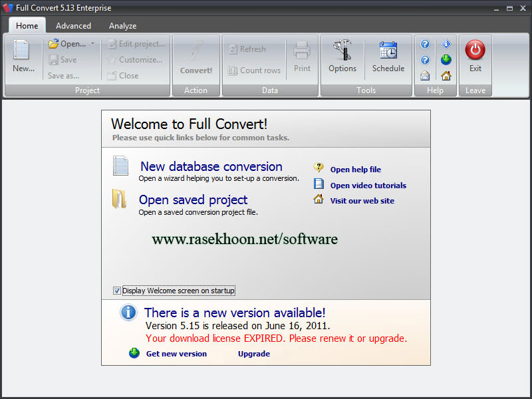This screenshot has height=399, width=532.
Task: Click the Print icon
Action: (x=303, y=57)
